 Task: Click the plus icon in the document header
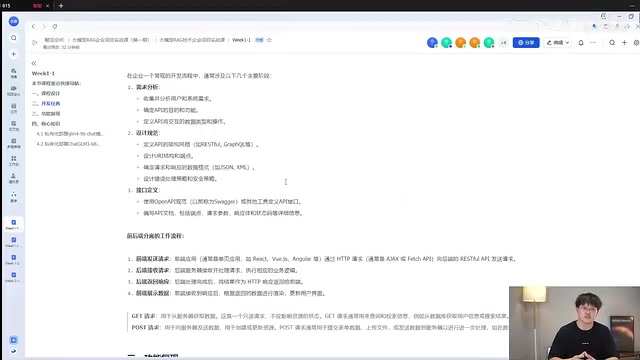click(624, 42)
